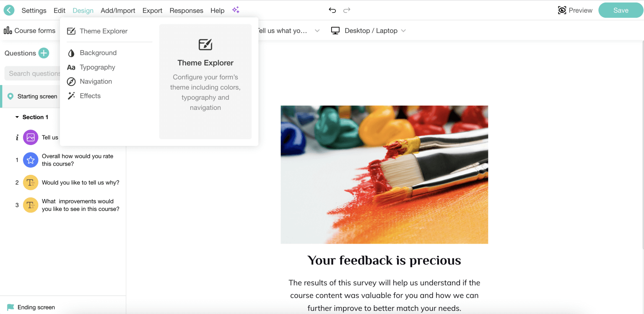Click the image icon on the welcome question
644x314 pixels.
(30, 137)
